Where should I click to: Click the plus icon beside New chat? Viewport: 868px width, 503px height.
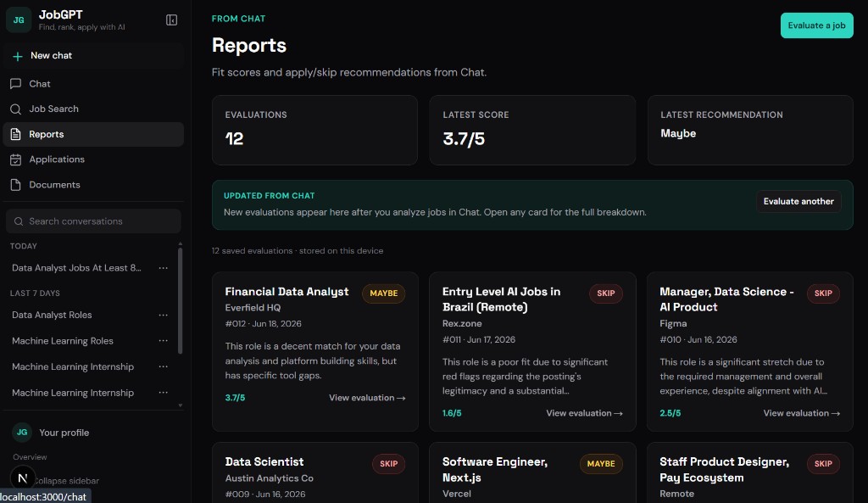(18, 56)
